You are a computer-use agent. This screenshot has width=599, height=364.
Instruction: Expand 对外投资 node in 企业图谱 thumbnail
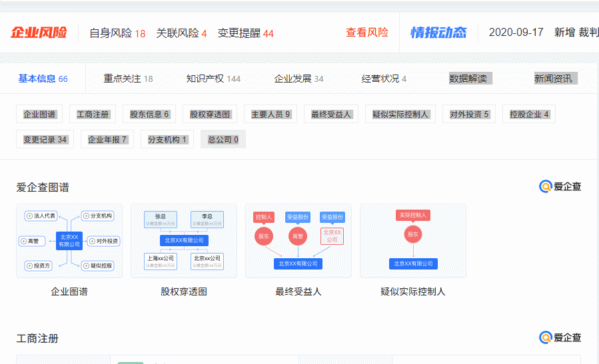point(103,241)
